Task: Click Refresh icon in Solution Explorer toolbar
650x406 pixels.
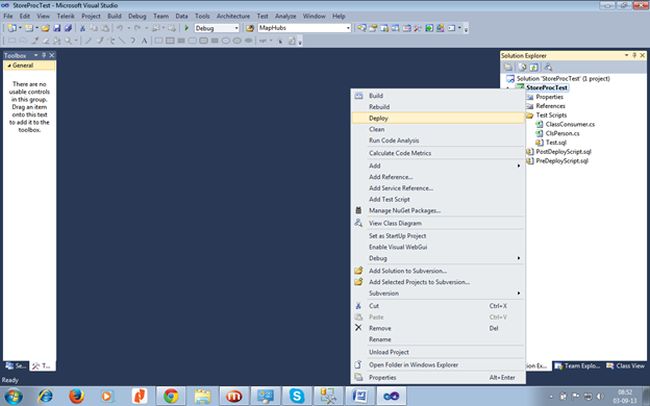Action: pyautogui.click(x=534, y=67)
